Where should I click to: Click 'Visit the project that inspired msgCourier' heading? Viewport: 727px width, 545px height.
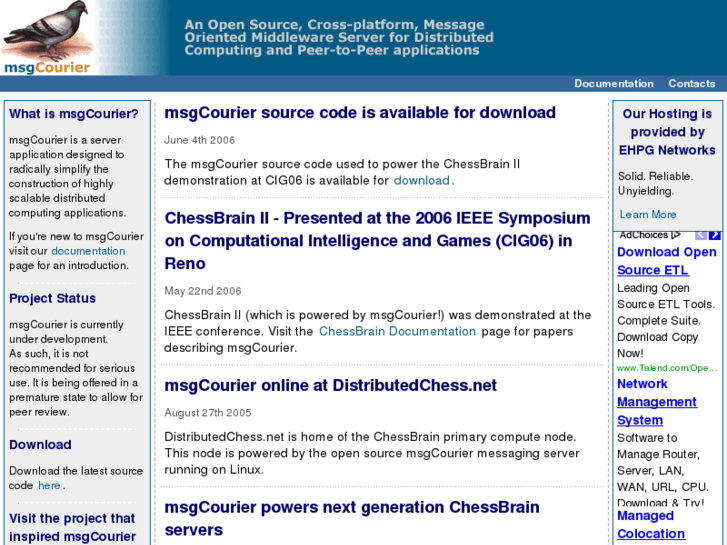(72, 527)
